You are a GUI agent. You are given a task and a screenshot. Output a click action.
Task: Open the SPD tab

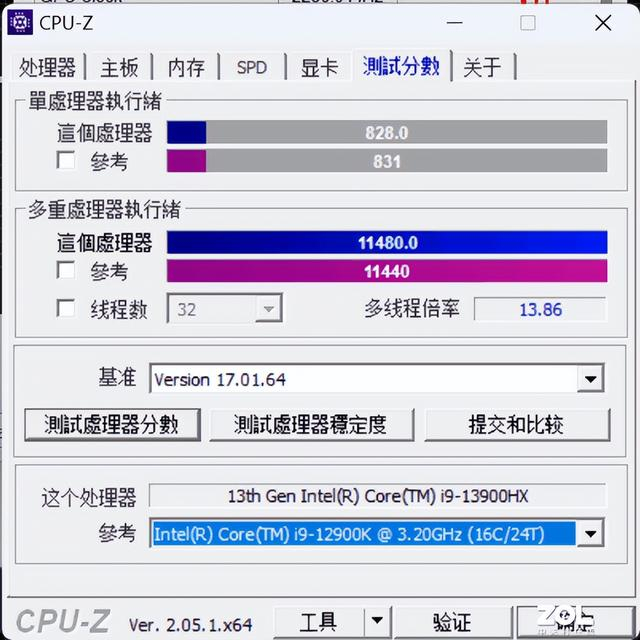(252, 67)
